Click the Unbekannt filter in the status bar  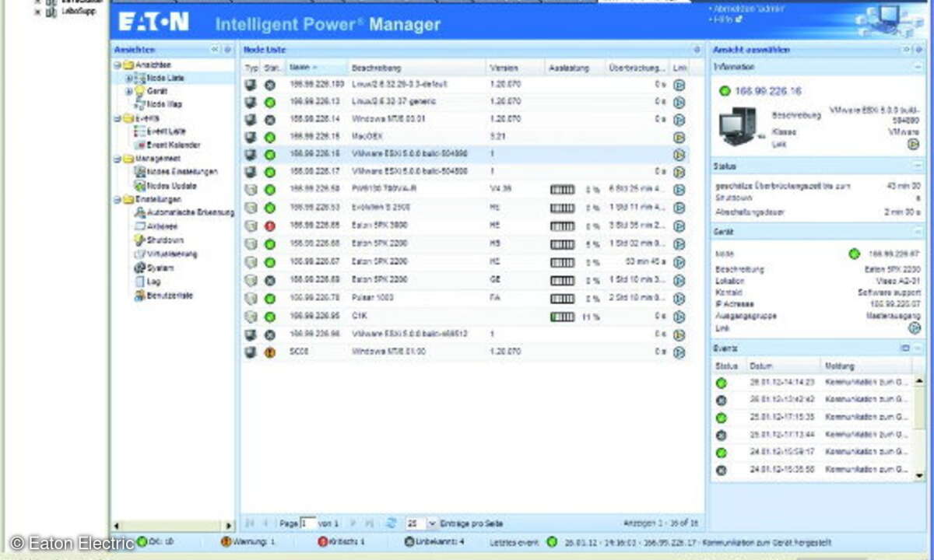coord(436,541)
